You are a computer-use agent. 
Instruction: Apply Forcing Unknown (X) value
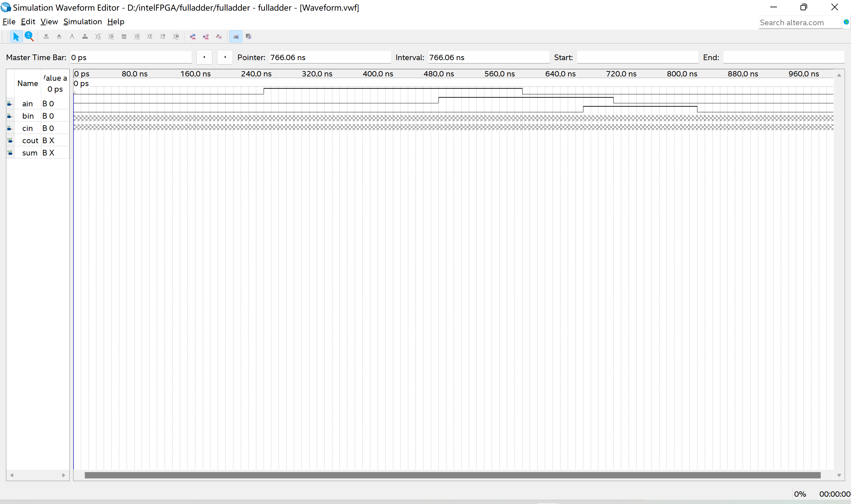pyautogui.click(x=46, y=36)
